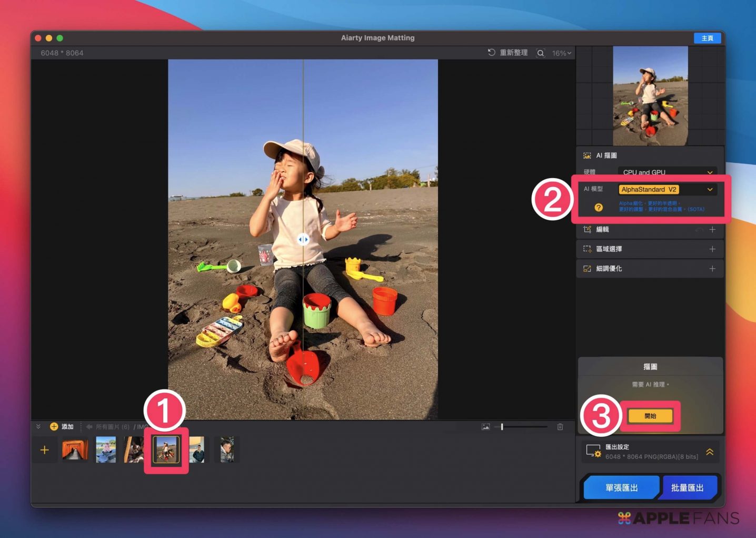Click the thumbnail size slider

pyautogui.click(x=521, y=427)
